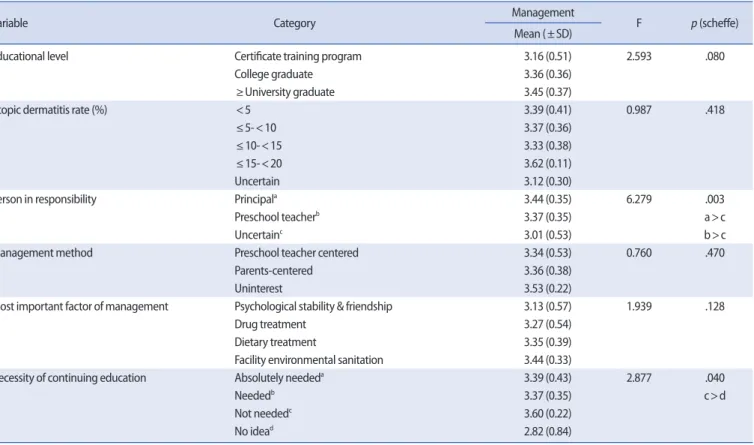
Task: Click the mean value 3.53 (0.22)
Action: 547,289
